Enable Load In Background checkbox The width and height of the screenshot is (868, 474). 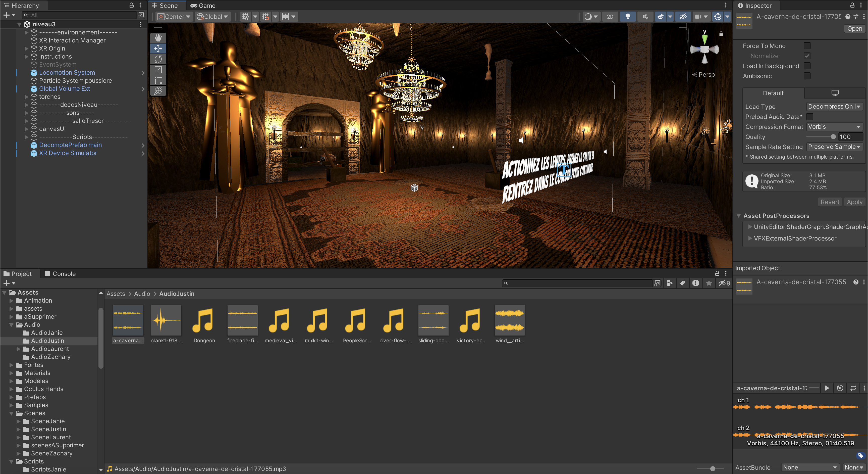(x=807, y=66)
